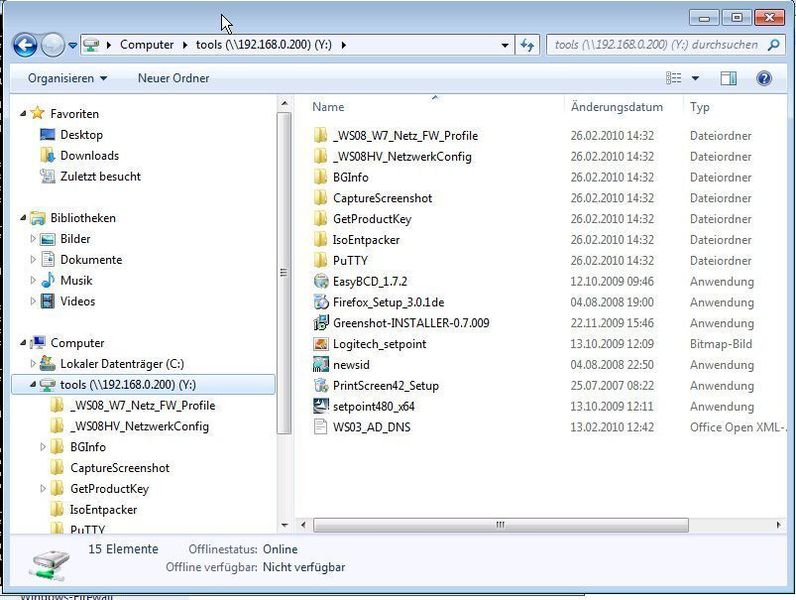
Task: Toggle the preview pane icon
Action: click(x=728, y=78)
